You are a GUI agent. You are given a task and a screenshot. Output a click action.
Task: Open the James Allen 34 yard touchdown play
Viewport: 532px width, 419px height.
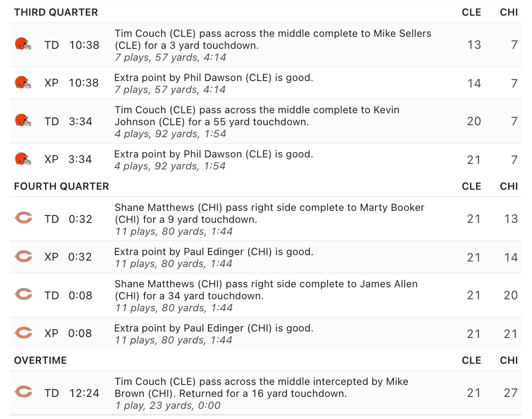pyautogui.click(x=266, y=296)
